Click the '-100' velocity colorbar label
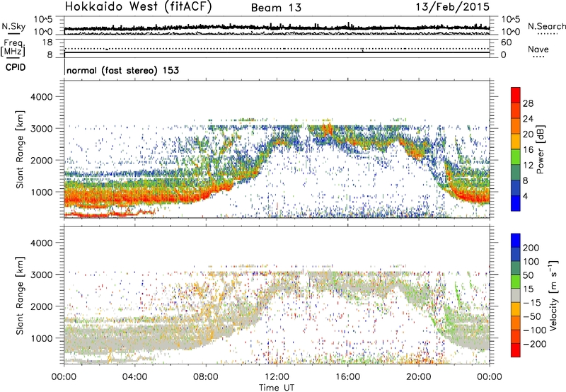Image resolution: width=566 pixels, height=392 pixels. (x=535, y=330)
